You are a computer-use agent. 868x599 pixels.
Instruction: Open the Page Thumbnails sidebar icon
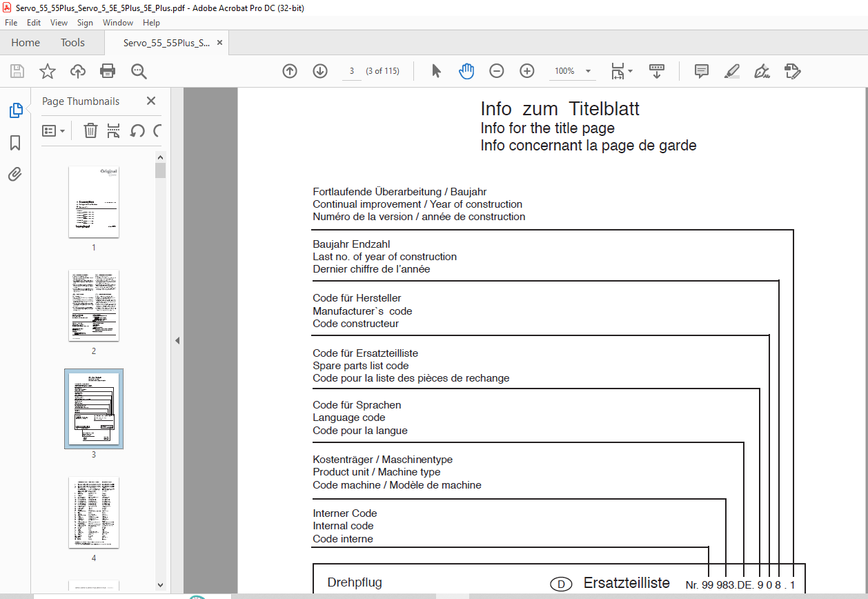point(15,110)
